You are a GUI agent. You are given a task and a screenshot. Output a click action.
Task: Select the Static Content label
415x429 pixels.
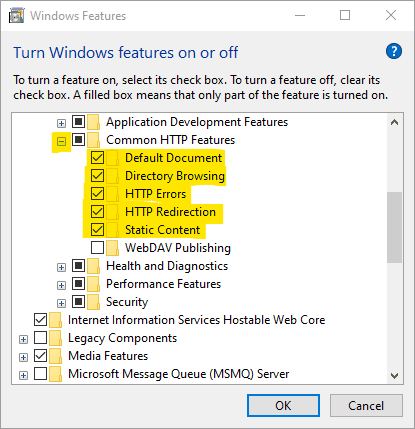[163, 230]
